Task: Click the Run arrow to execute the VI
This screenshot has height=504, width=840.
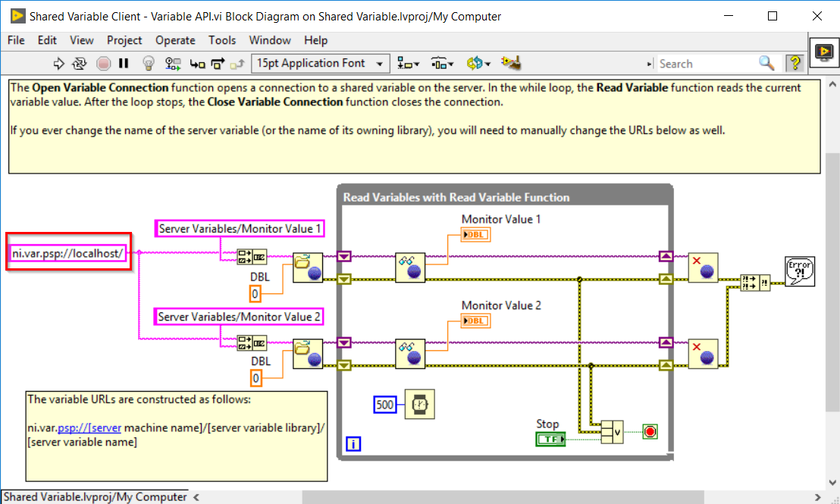Action: (58, 64)
